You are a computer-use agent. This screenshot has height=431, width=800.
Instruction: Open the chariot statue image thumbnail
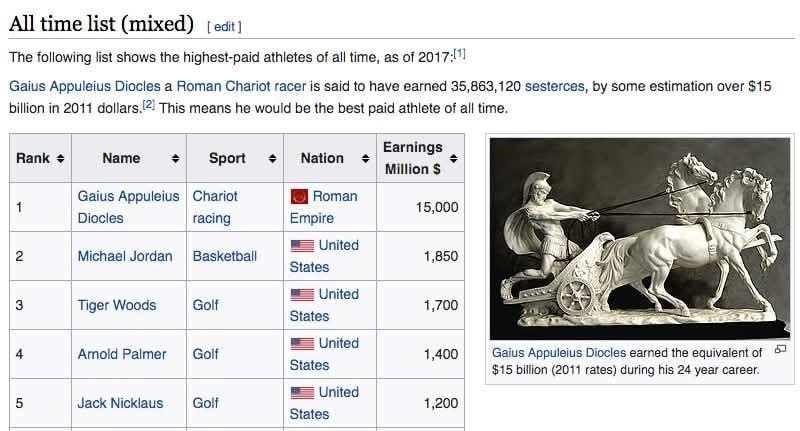click(640, 239)
